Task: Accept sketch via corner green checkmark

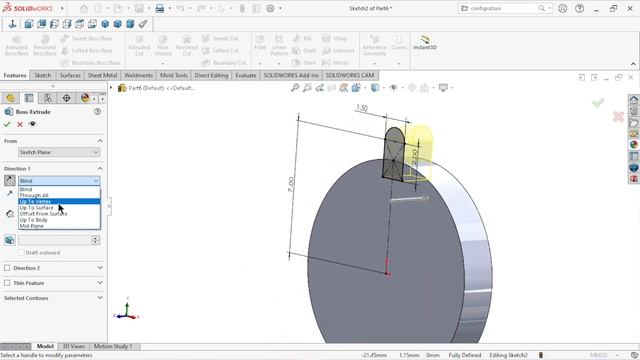Action: pos(598,102)
